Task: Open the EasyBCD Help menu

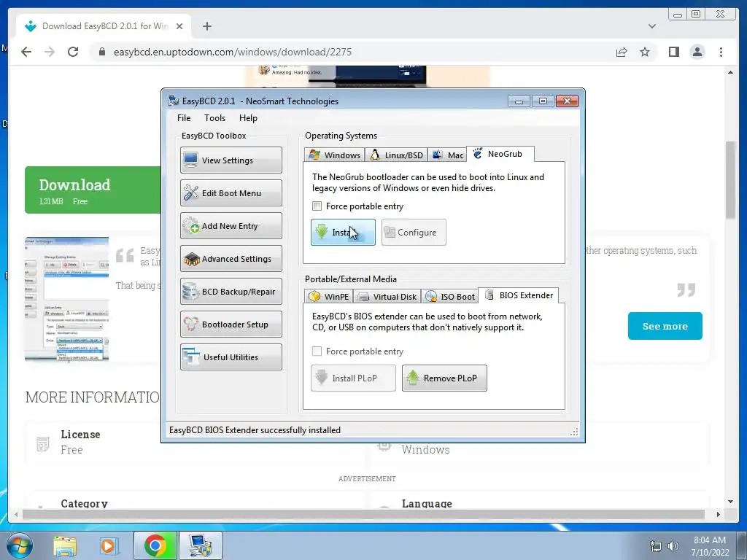Action: click(248, 118)
